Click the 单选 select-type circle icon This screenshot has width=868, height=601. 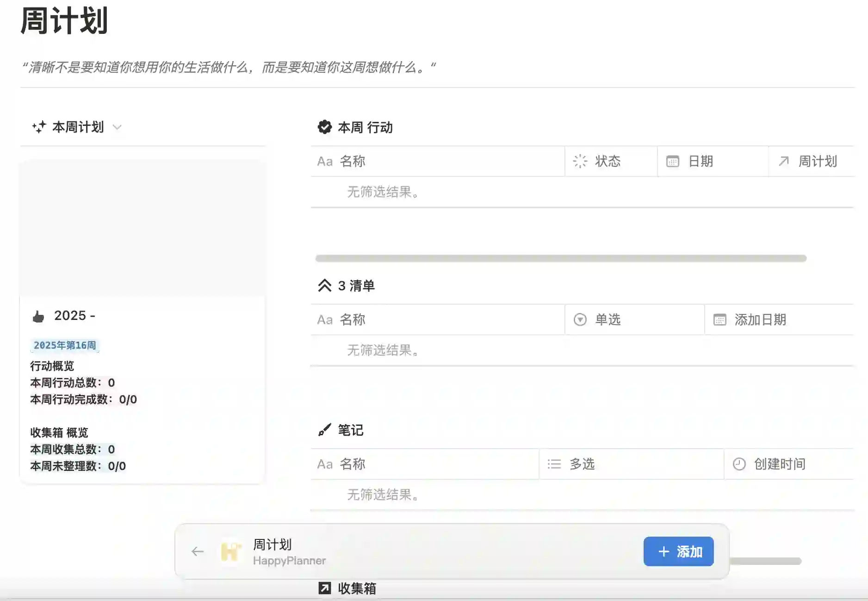[x=580, y=319]
